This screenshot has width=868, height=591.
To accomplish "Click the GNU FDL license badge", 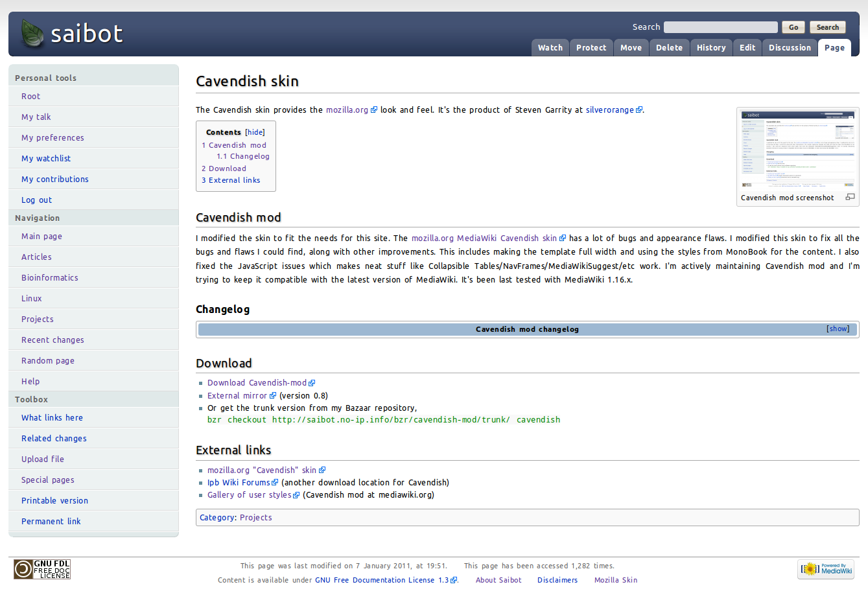I will point(42,569).
